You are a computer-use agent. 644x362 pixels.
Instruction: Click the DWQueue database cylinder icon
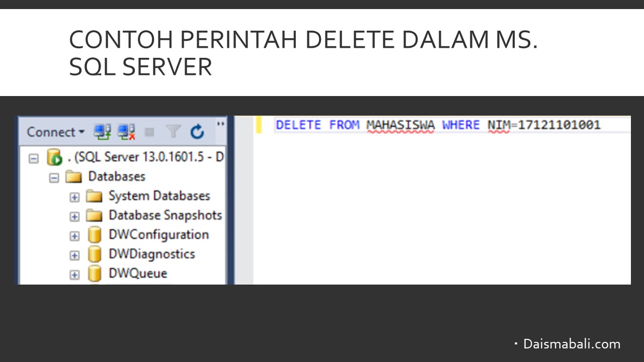pyautogui.click(x=95, y=274)
